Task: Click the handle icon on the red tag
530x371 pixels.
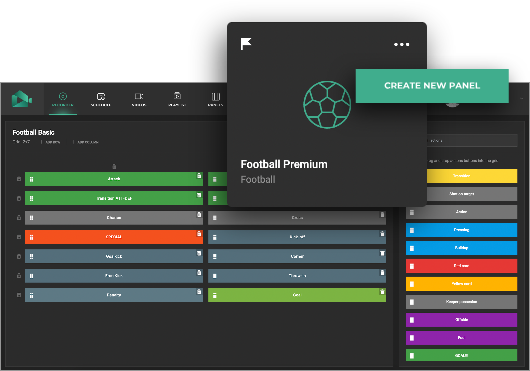Action: click(412, 266)
